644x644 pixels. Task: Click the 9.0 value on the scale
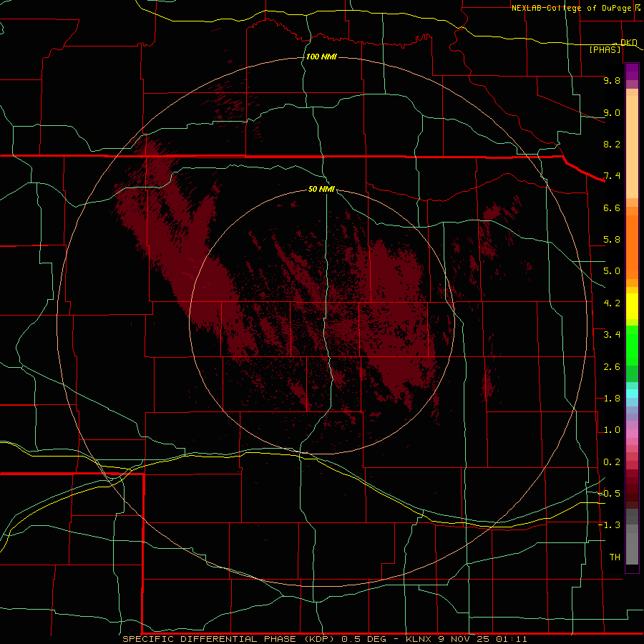[612, 112]
